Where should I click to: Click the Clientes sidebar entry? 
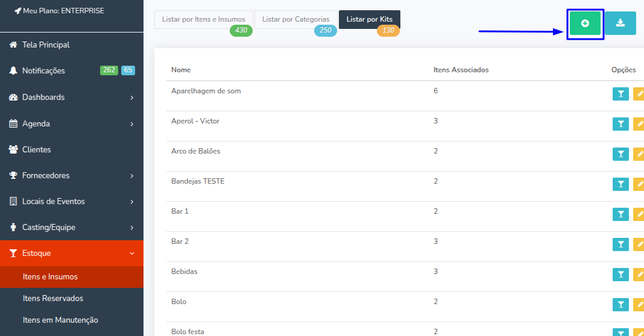click(x=72, y=150)
